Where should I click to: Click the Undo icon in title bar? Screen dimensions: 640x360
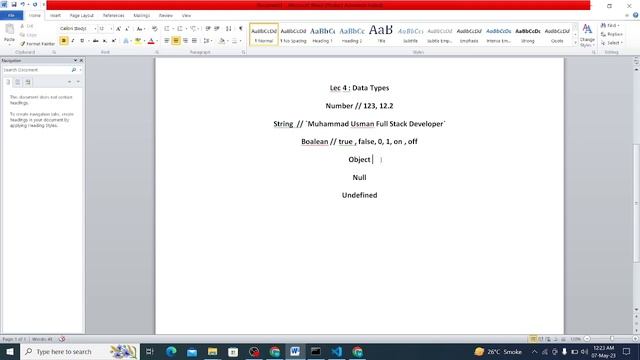22,4
